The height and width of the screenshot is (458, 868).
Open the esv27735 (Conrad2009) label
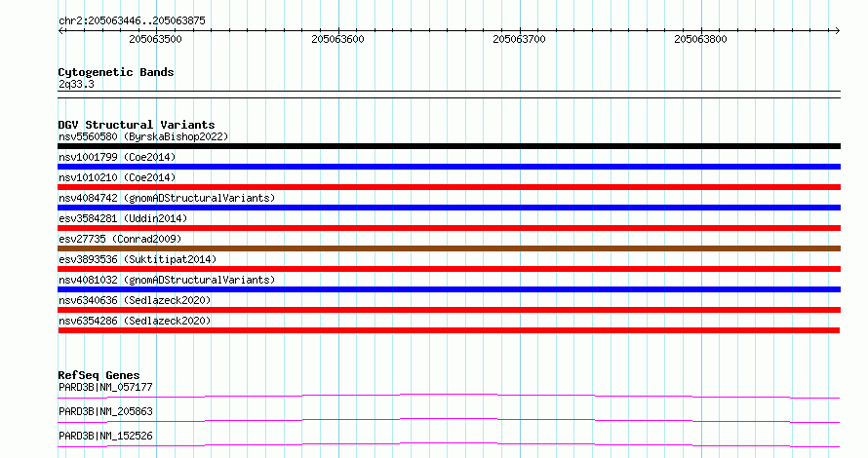click(x=120, y=239)
